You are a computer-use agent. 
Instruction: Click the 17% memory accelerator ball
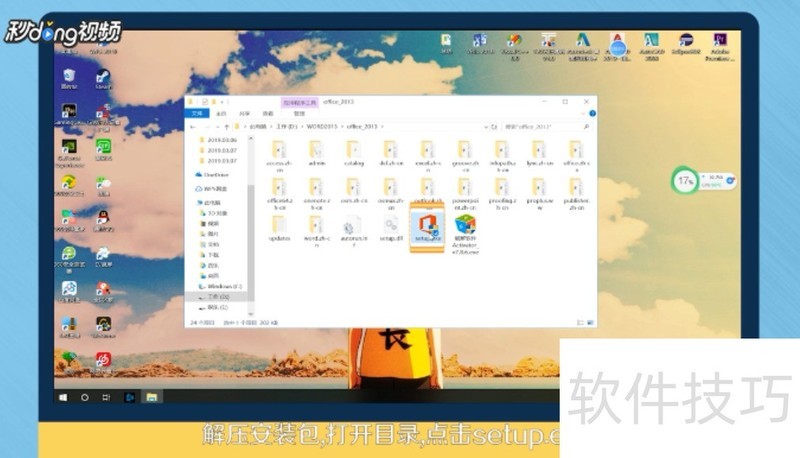tap(684, 181)
